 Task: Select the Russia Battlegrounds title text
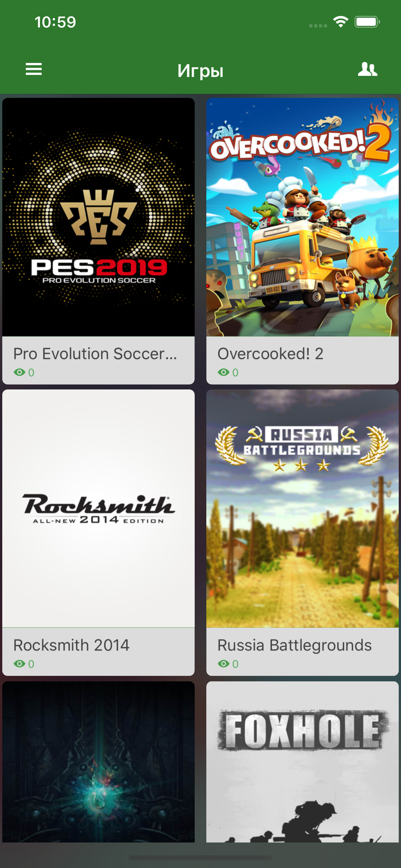click(x=294, y=645)
